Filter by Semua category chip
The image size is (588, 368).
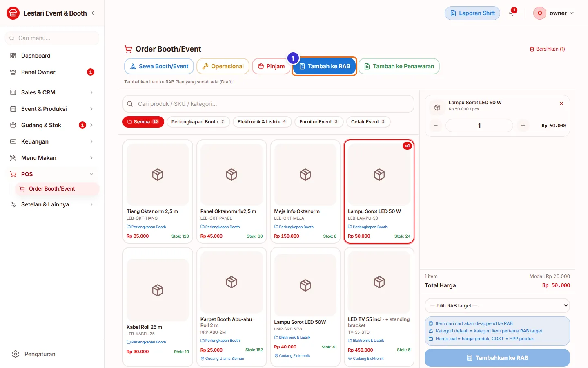coord(143,122)
